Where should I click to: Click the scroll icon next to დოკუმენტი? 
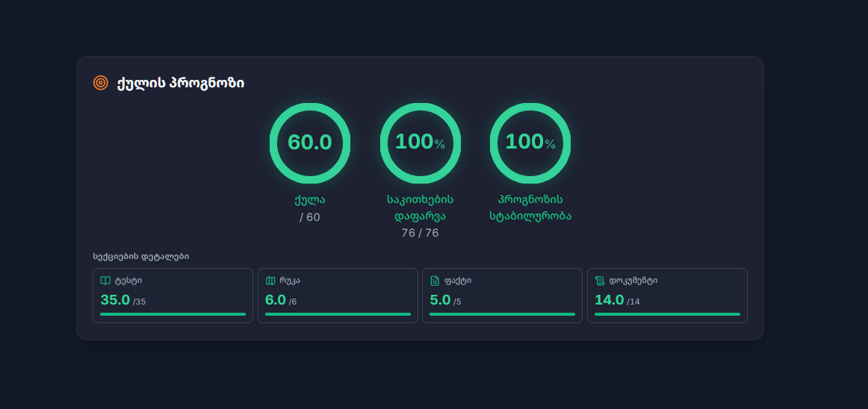point(600,281)
